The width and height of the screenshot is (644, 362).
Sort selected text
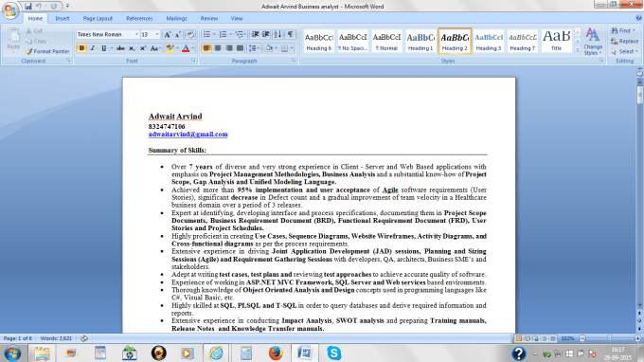277,34
